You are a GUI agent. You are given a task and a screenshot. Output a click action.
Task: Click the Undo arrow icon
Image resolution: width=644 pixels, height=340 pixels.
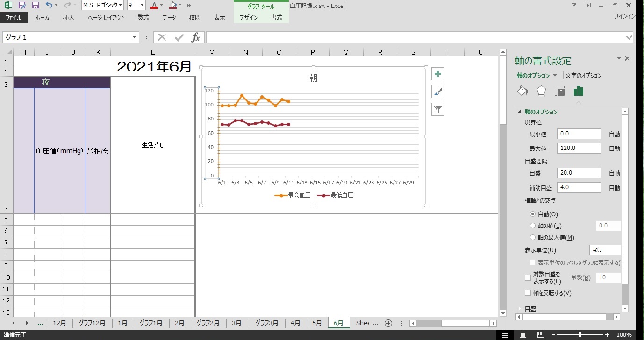pos(49,5)
